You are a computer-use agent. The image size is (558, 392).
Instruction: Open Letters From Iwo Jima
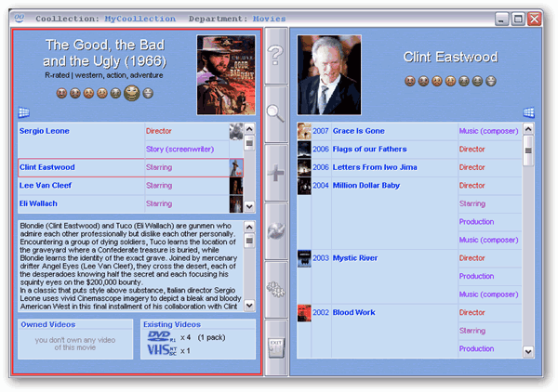(x=375, y=167)
